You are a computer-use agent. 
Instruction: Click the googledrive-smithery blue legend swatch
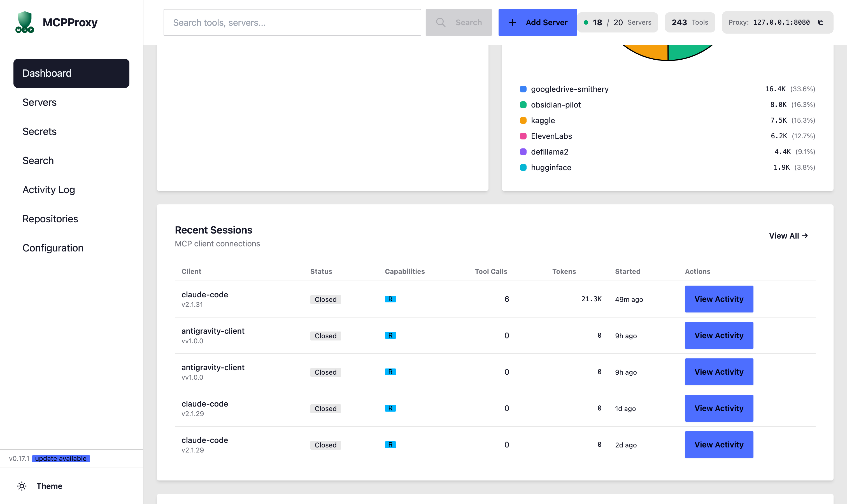pos(523,89)
